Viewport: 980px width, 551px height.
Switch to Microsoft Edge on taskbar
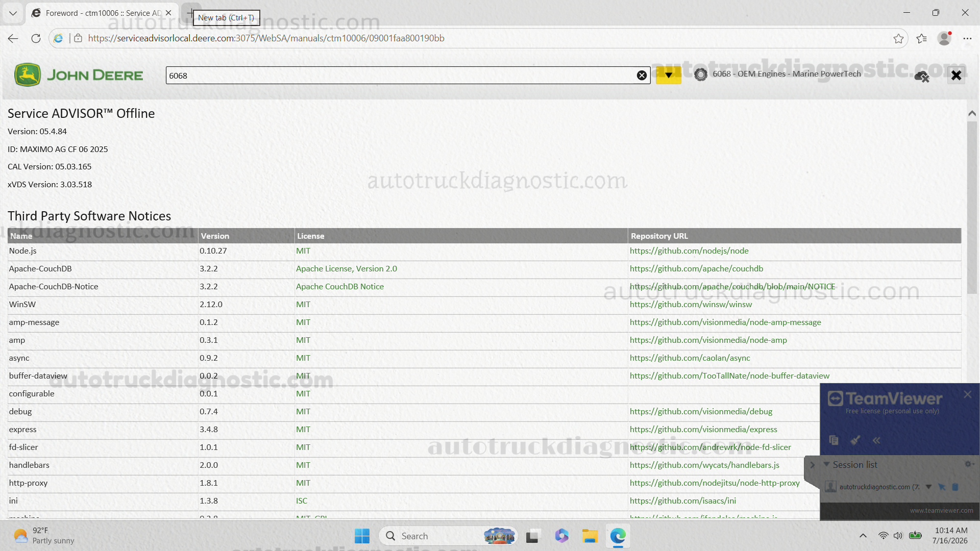[618, 536]
